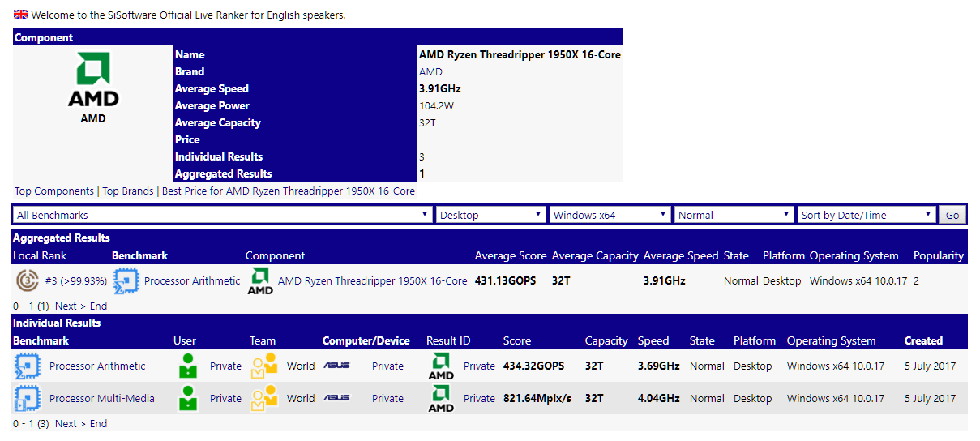Expand the Desktop platform dropdown
Screen dimensions: 980x441
pyautogui.click(x=490, y=215)
